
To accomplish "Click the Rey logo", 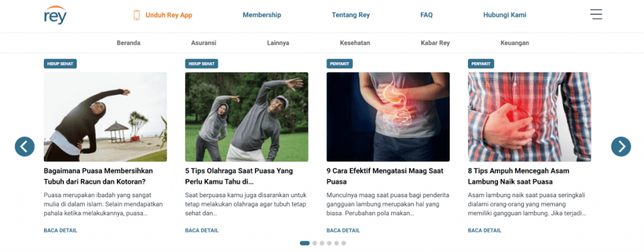I will coord(55,15).
